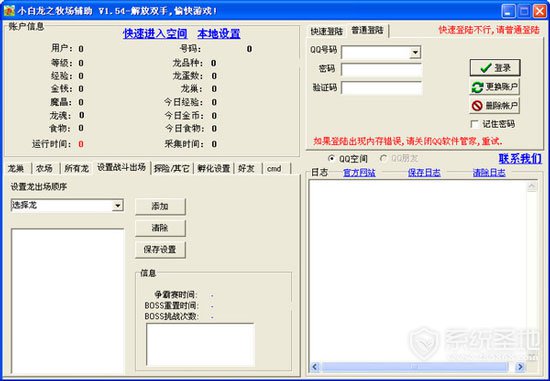Open the 龙巢 tab
This screenshot has width=550, height=381.
(x=16, y=168)
